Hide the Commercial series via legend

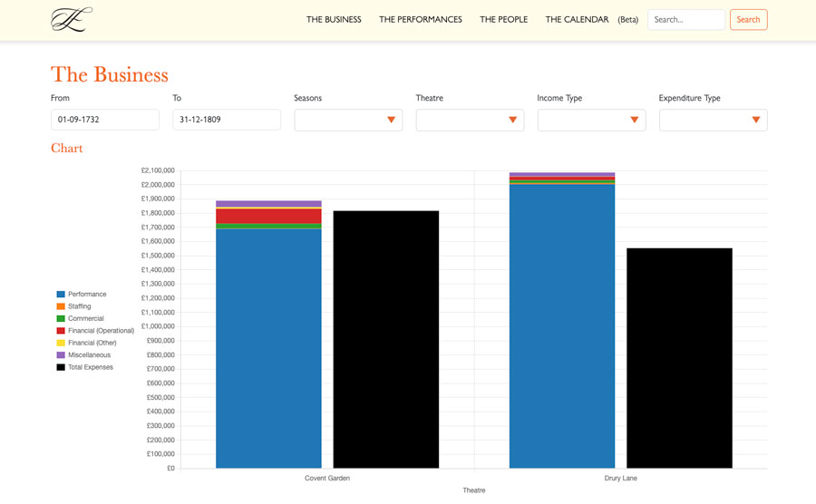point(85,319)
